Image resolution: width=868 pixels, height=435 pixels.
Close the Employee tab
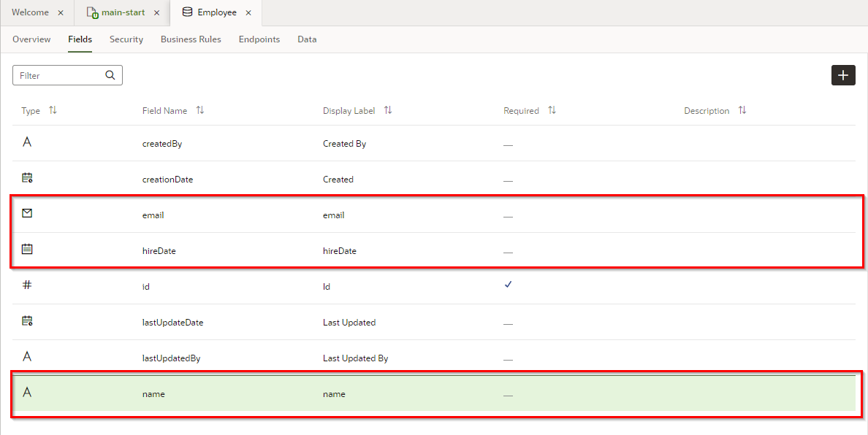pos(248,13)
